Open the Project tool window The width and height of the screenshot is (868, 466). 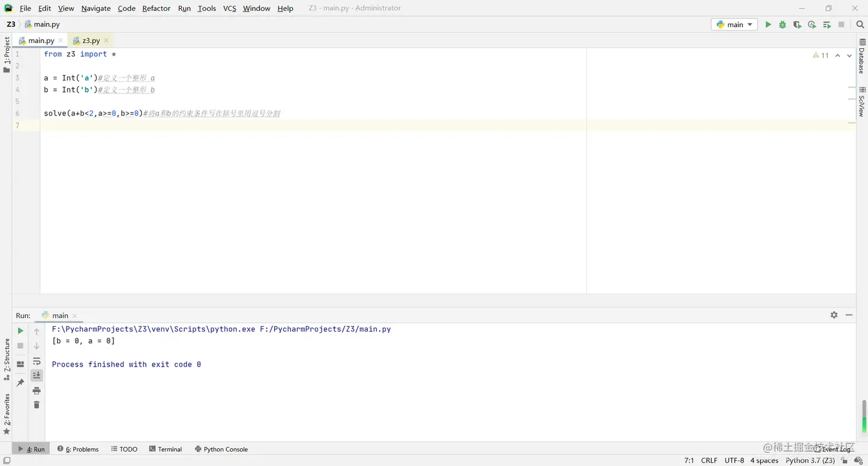coord(6,55)
